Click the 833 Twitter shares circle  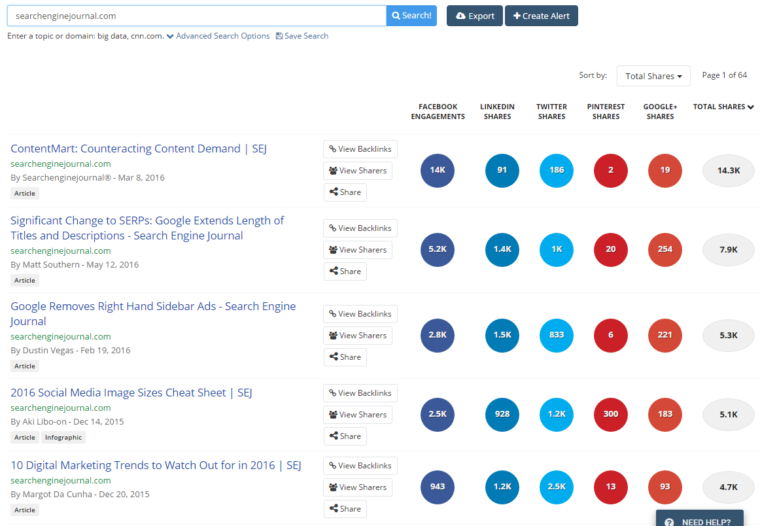tap(556, 335)
